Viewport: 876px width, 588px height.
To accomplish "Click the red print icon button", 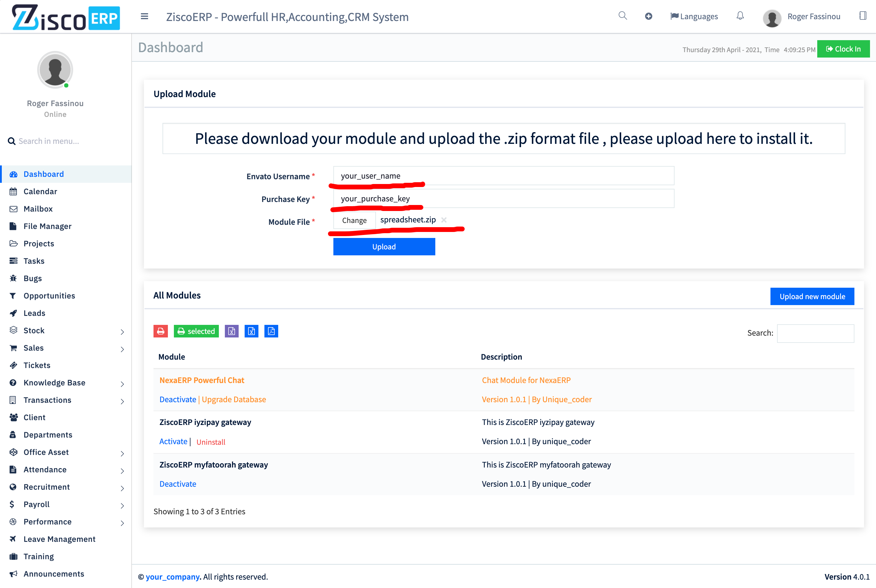I will coord(161,331).
